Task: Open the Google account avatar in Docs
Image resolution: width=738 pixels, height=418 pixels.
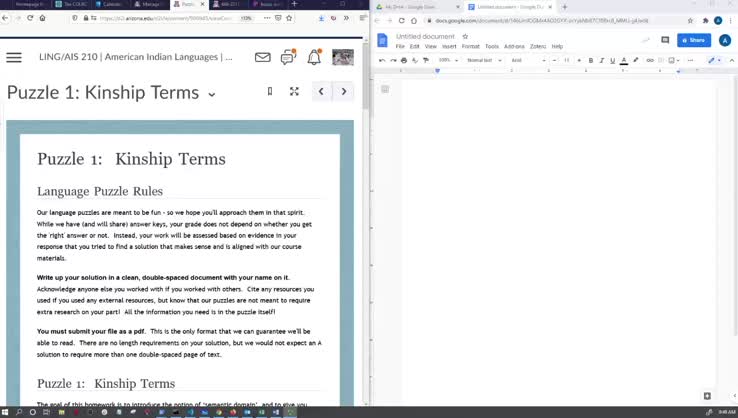Action: [x=725, y=40]
